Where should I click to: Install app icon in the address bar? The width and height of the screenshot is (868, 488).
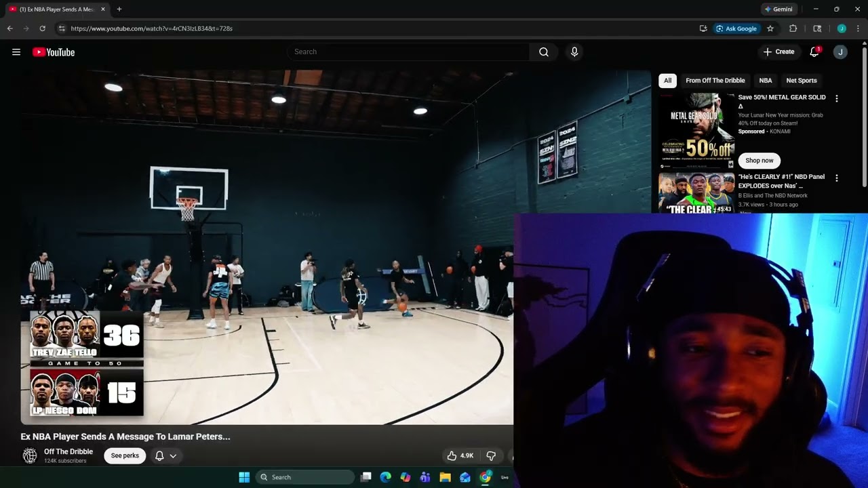tap(703, 28)
